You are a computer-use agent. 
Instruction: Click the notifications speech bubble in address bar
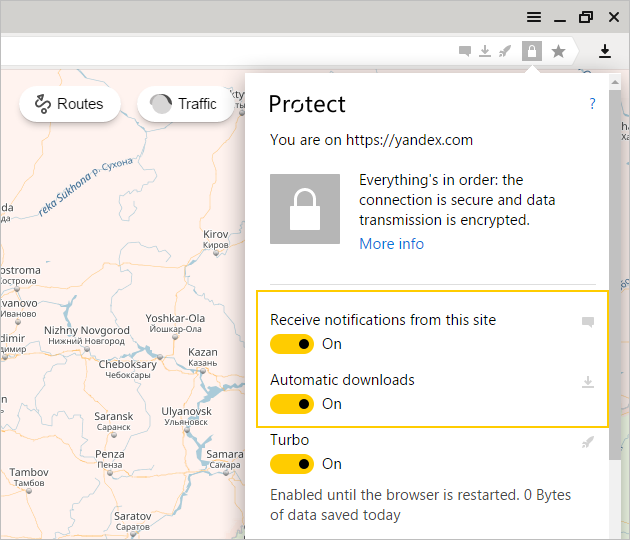[x=465, y=51]
